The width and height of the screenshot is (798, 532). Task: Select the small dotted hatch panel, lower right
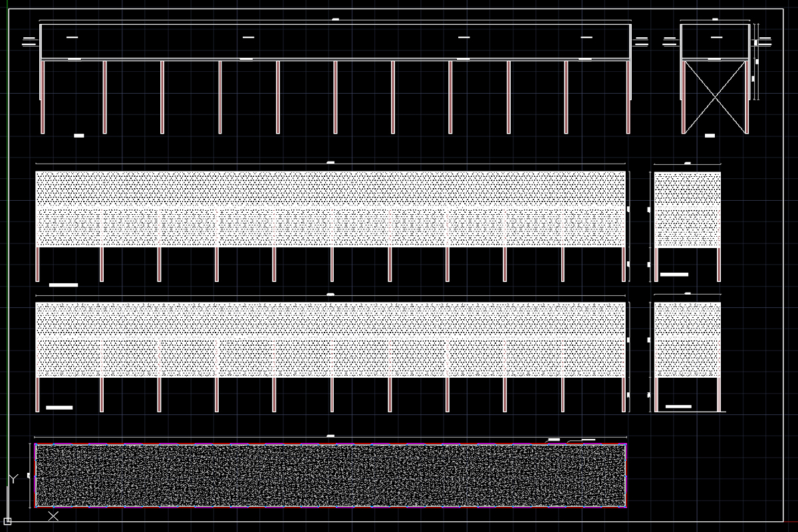pyautogui.click(x=688, y=340)
